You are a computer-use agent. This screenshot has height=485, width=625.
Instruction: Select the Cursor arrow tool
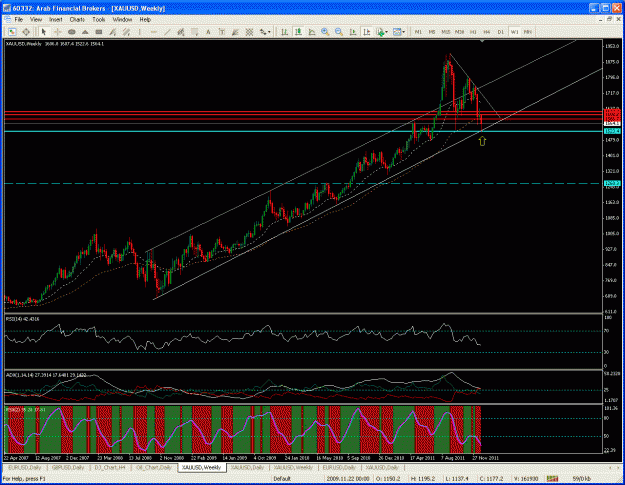coord(44,32)
